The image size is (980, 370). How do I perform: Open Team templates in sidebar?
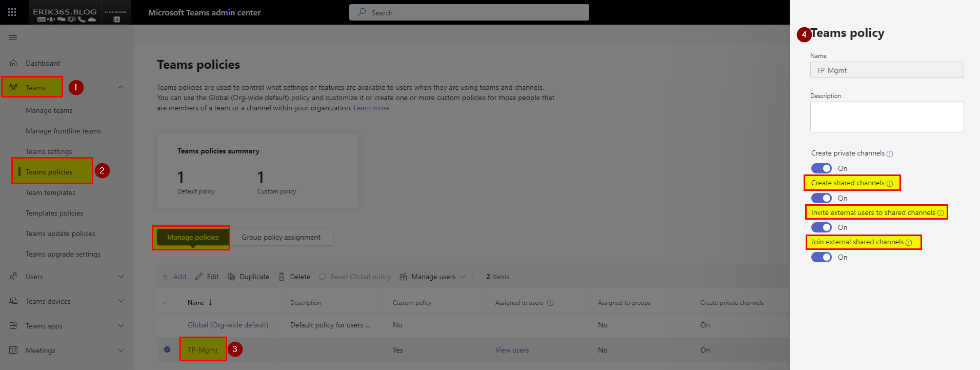(x=50, y=192)
